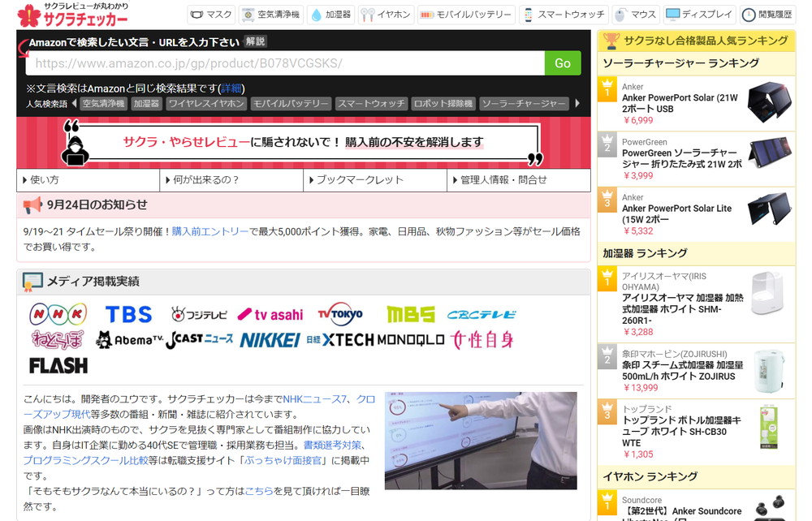The width and height of the screenshot is (812, 521).
Task: Open the プログラミングスクール比較 link
Action: pyautogui.click(x=86, y=460)
